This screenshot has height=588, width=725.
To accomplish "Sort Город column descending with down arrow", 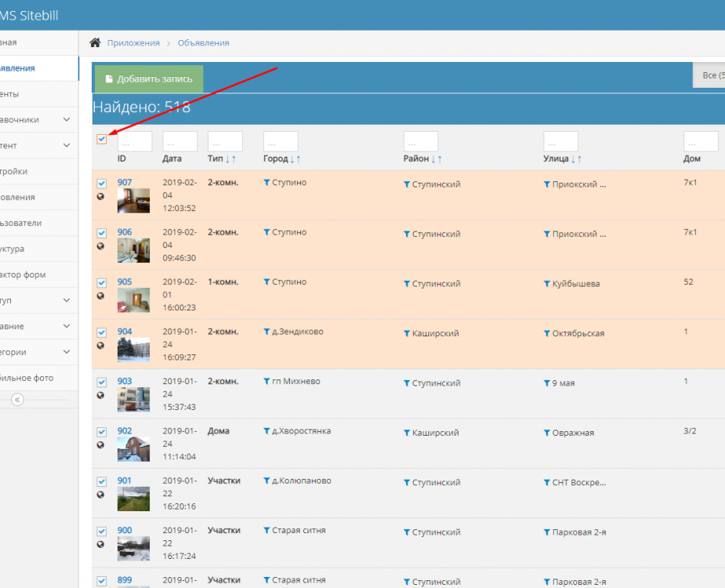I will click(292, 159).
